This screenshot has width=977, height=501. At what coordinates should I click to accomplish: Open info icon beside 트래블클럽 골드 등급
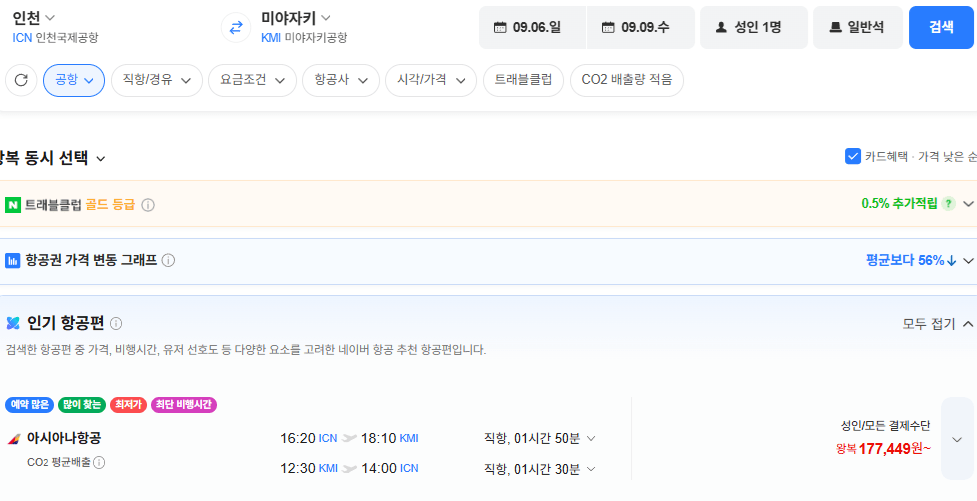[148, 205]
